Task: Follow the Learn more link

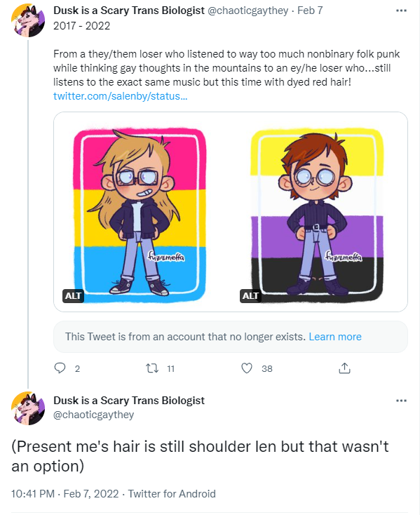Action: 335,337
